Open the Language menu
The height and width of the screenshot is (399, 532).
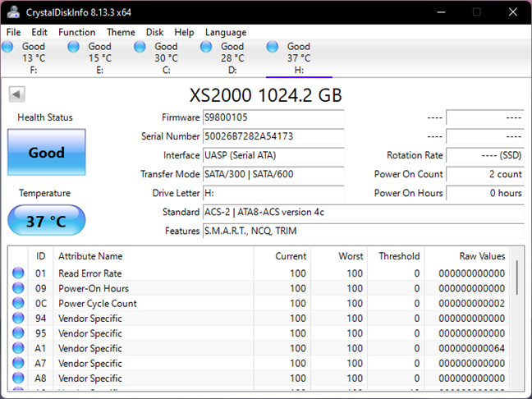click(226, 32)
